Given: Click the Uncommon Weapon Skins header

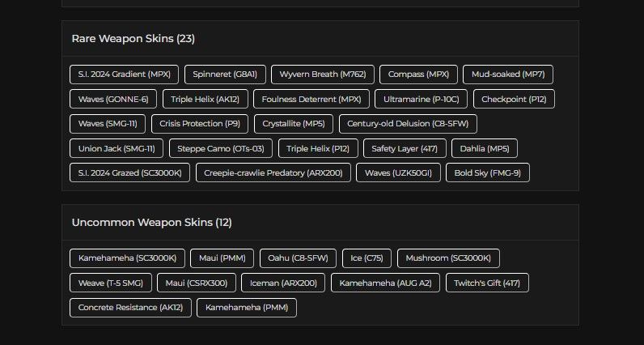Looking at the screenshot, I should pos(152,223).
